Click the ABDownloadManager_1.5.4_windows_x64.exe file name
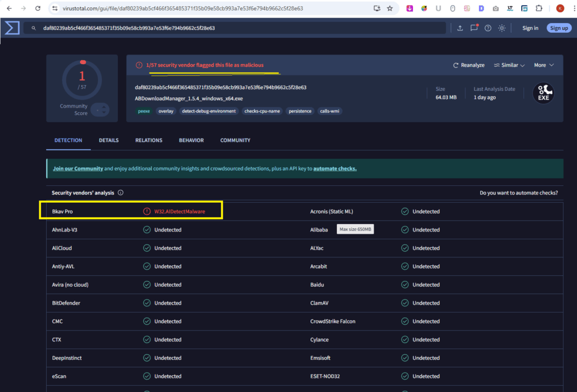577x392 pixels. tap(189, 99)
